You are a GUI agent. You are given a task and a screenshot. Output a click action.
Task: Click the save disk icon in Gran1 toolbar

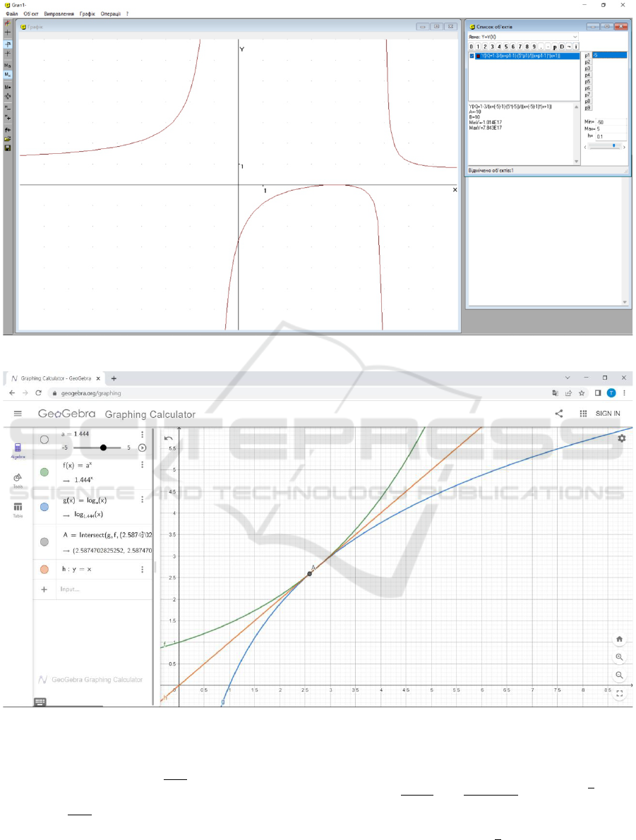[8, 148]
